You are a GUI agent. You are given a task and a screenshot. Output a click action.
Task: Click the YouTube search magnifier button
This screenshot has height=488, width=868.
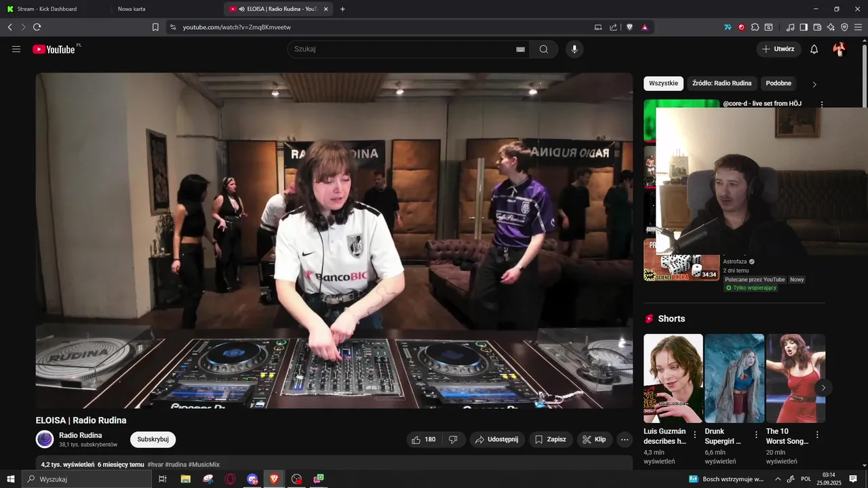(544, 49)
